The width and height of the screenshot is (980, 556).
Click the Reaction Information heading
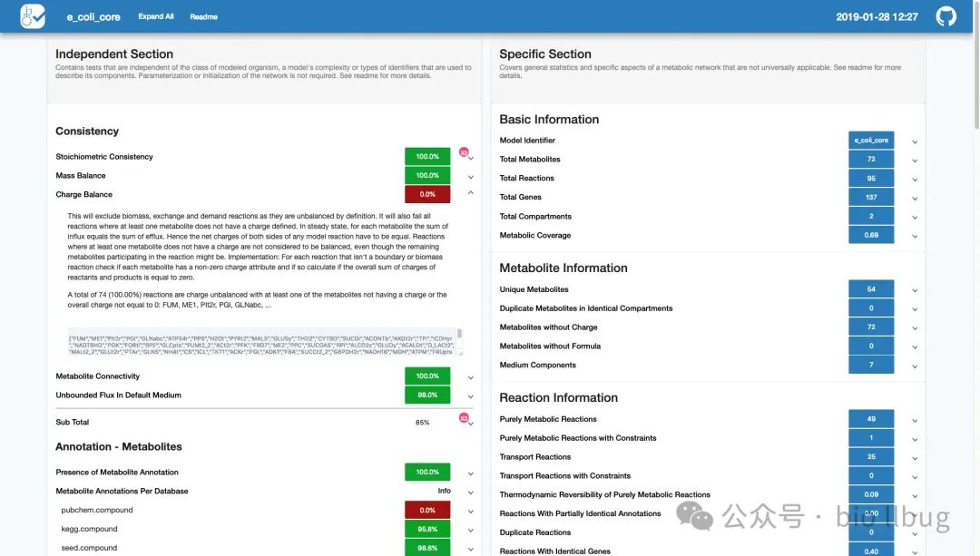click(558, 398)
